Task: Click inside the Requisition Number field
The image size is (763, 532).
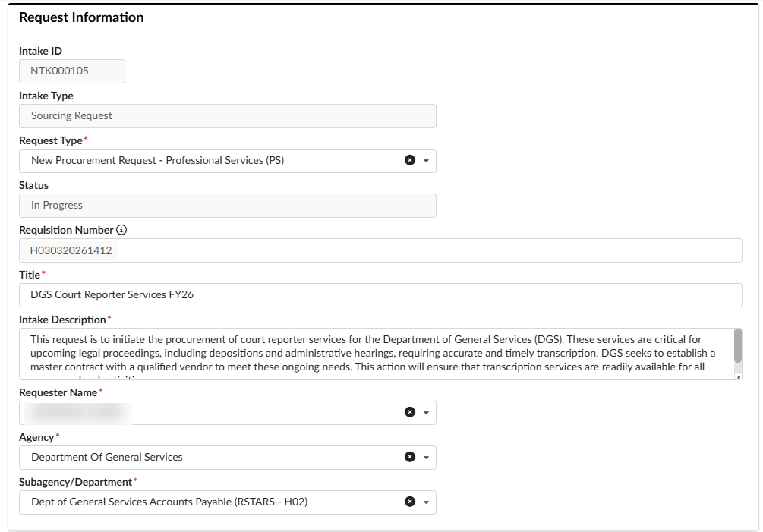Action: click(x=304, y=249)
